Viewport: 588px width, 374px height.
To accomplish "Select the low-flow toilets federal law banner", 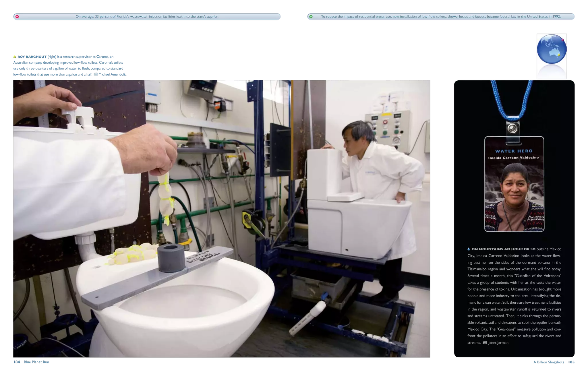I will point(441,17).
